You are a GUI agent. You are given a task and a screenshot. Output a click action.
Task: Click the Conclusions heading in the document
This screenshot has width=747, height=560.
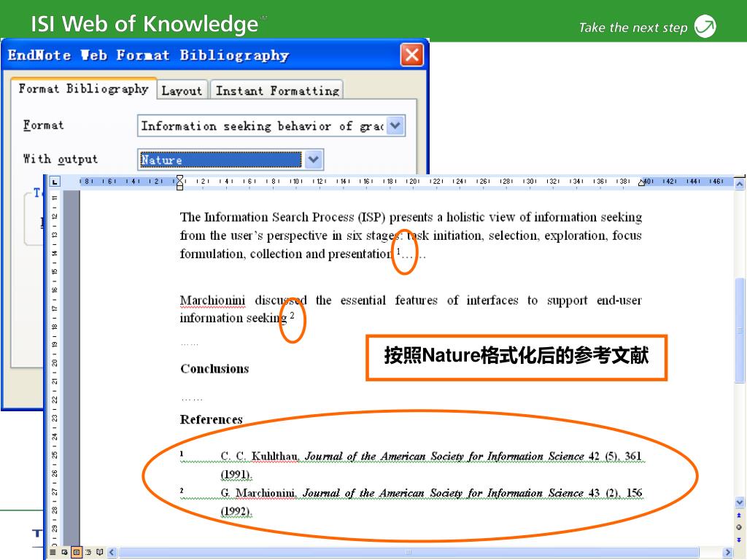[214, 368]
